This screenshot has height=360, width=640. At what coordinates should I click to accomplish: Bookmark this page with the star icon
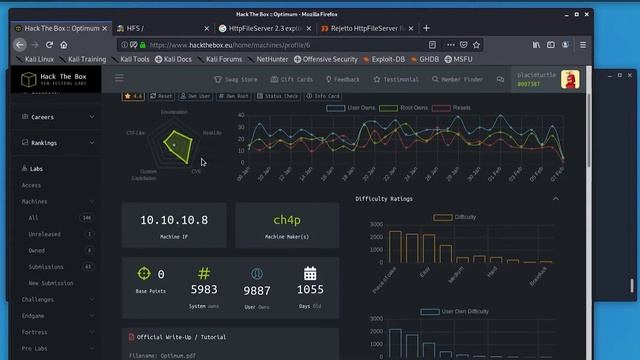tap(476, 45)
